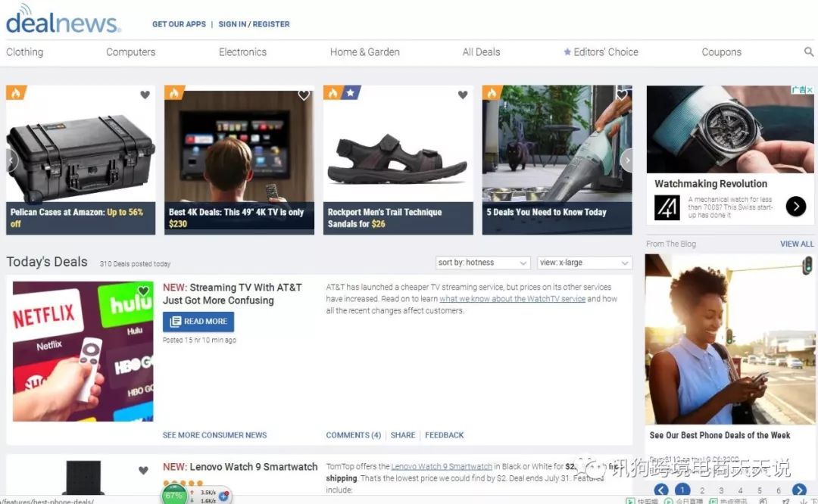This screenshot has width=818, height=504.
Task: Favorite the Streaming TV article heart
Action: pyautogui.click(x=143, y=291)
